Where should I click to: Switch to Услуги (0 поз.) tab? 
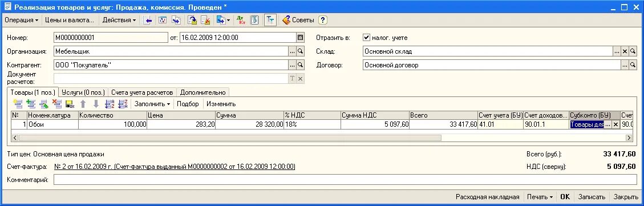click(83, 92)
